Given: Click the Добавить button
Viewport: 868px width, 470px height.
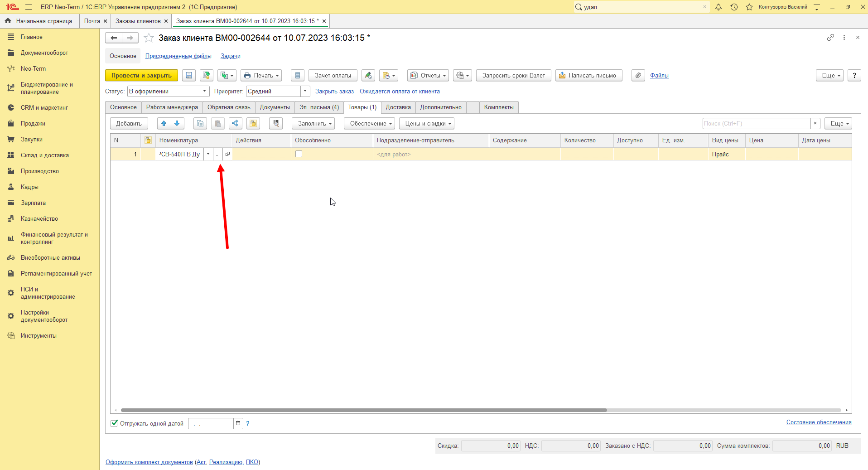Looking at the screenshot, I should pyautogui.click(x=129, y=123).
